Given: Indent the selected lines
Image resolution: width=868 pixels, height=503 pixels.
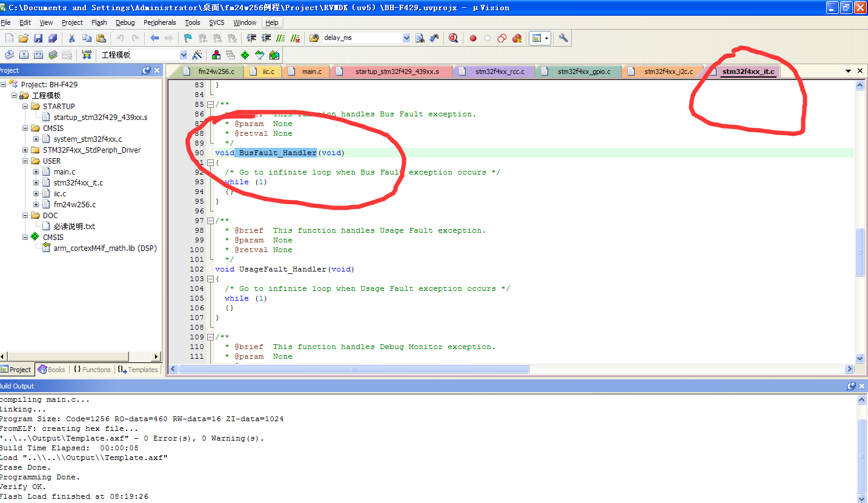Looking at the screenshot, I should (x=251, y=38).
